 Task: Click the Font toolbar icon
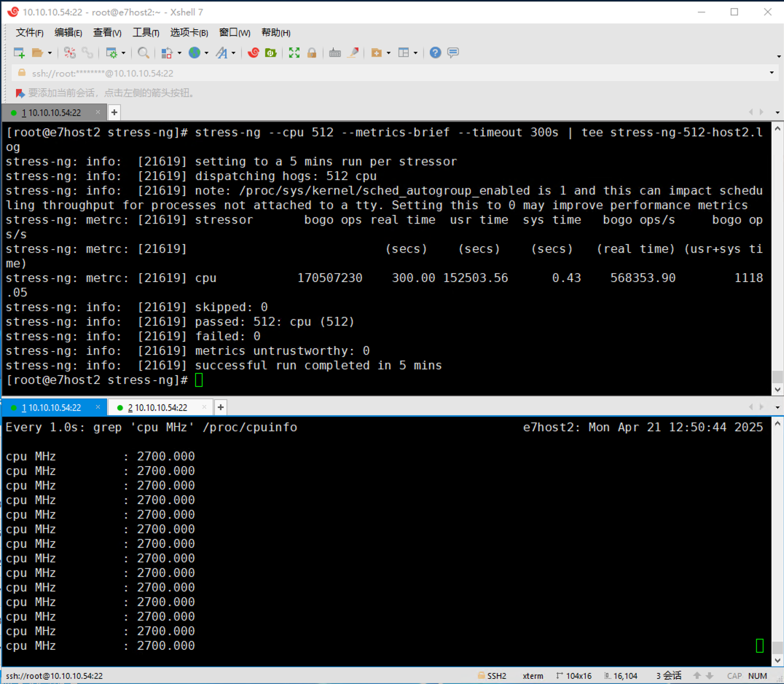pyautogui.click(x=222, y=52)
